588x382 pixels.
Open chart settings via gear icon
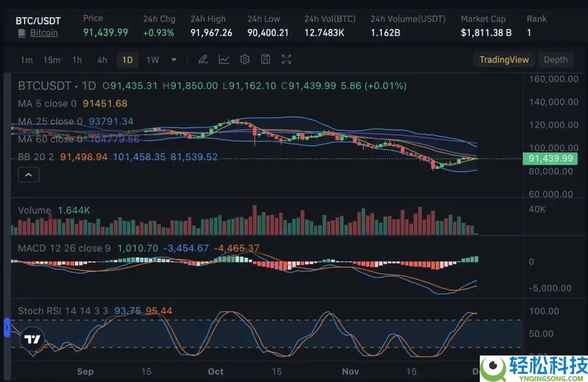click(x=245, y=59)
